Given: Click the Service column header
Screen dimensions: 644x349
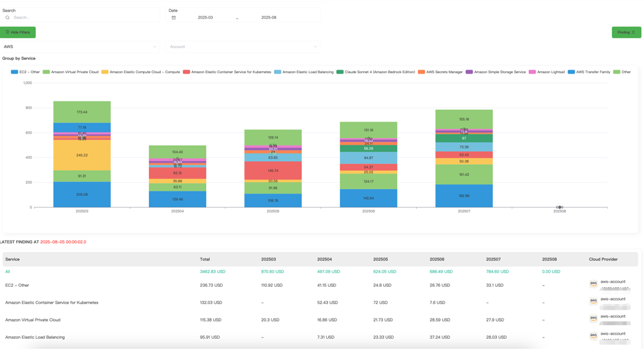Looking at the screenshot, I should click(x=12, y=259).
